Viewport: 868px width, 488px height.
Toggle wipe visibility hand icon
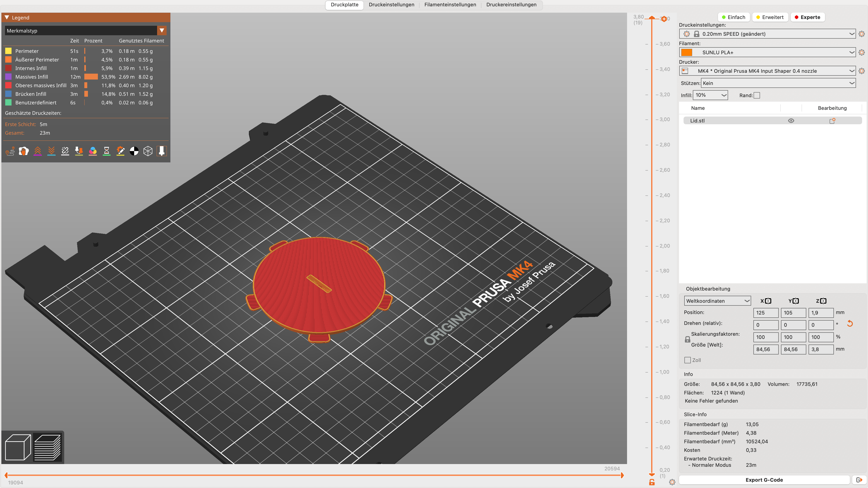tap(24, 151)
